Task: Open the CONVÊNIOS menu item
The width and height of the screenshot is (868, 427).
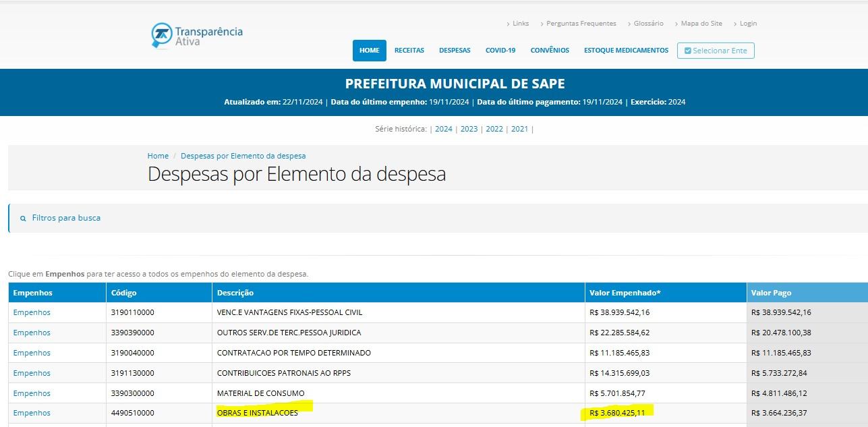Action: 550,51
